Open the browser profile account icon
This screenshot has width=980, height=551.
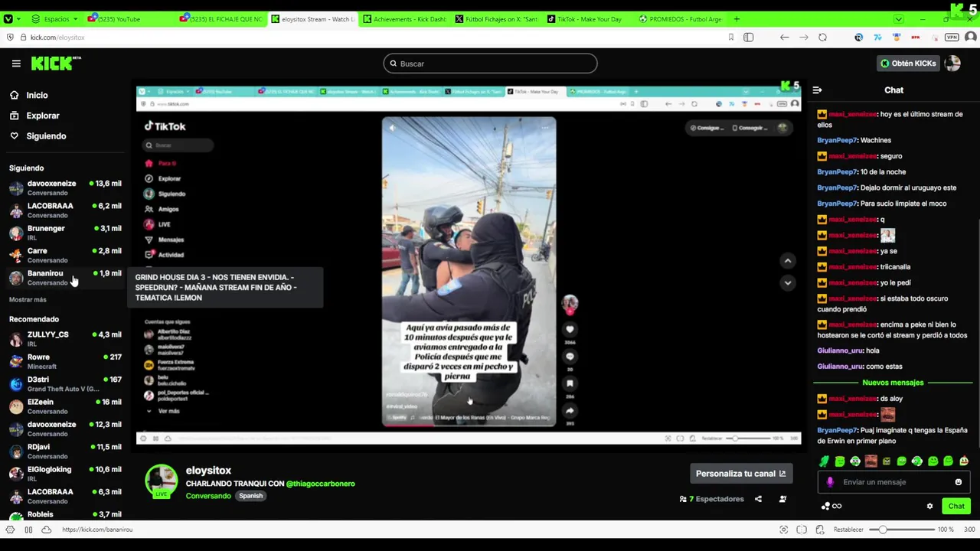coord(970,37)
